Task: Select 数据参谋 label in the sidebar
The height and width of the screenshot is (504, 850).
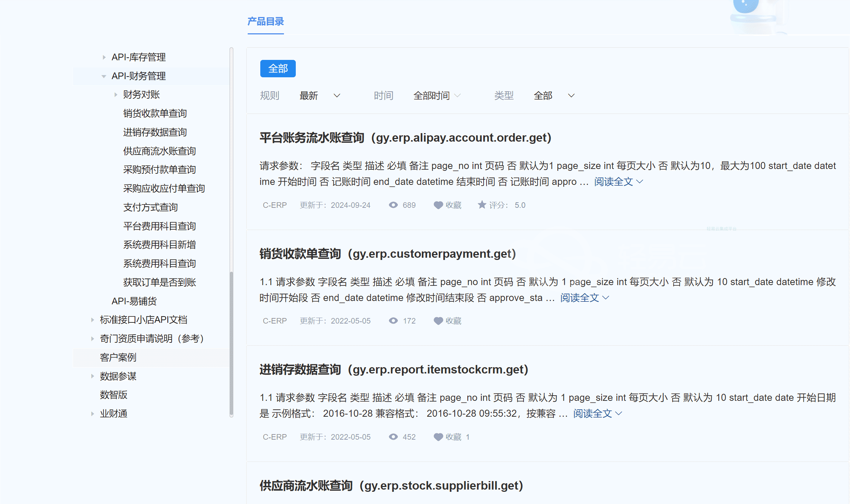Action: (118, 376)
